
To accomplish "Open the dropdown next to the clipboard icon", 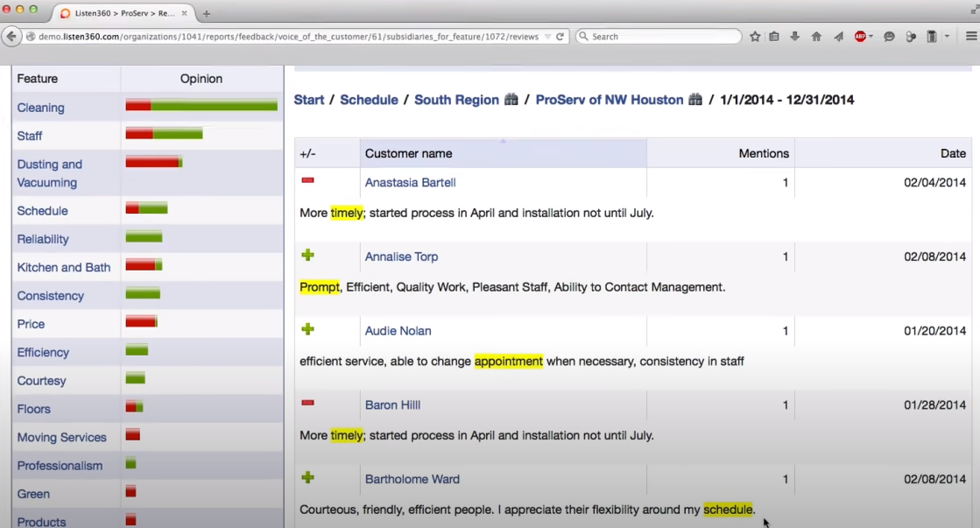I will [x=947, y=37].
